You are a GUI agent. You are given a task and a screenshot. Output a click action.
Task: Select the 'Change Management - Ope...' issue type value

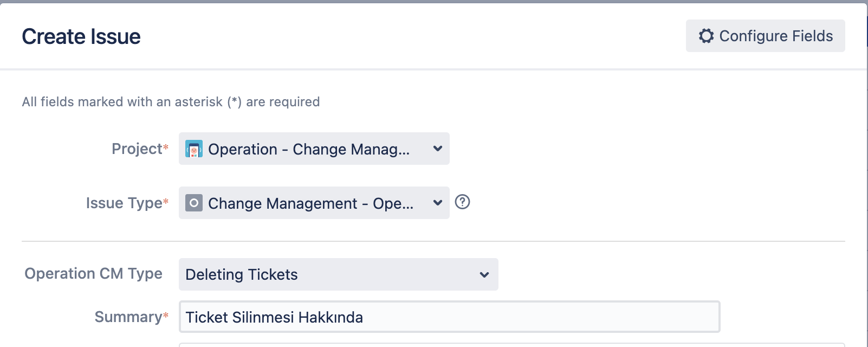point(310,203)
